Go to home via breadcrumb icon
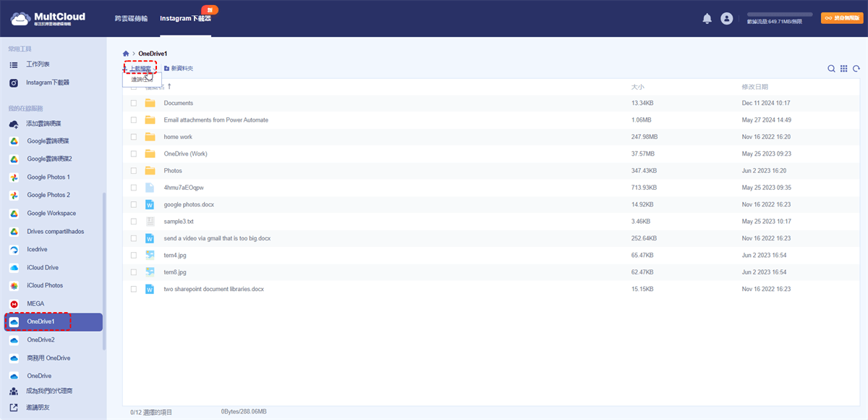Viewport: 868px width, 420px height. [x=126, y=54]
